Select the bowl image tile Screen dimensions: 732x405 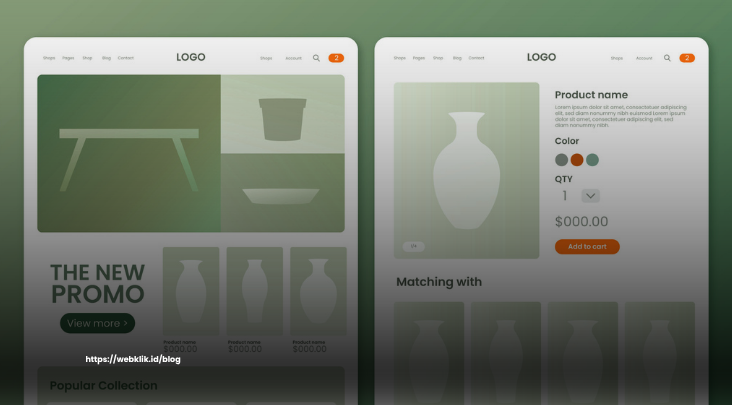pos(283,193)
